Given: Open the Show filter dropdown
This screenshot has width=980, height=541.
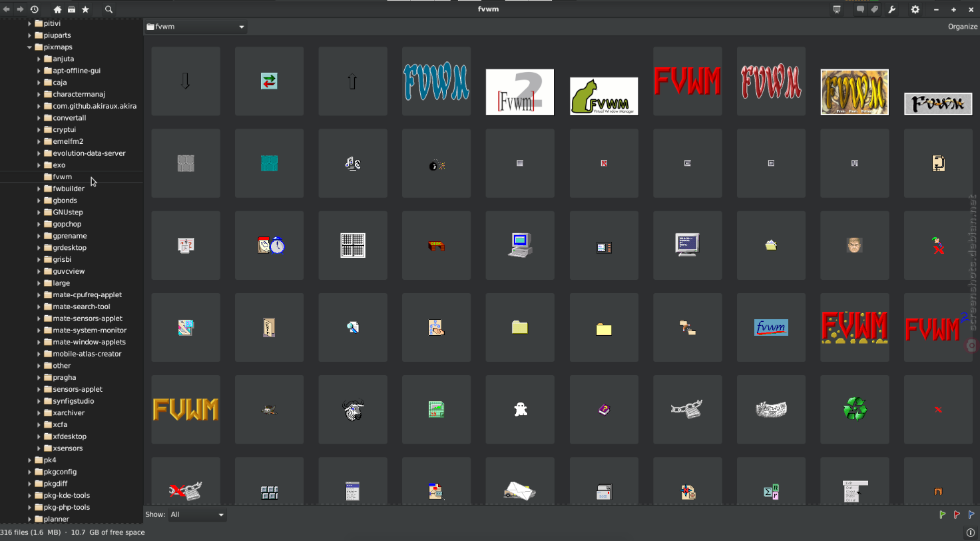Looking at the screenshot, I should click(197, 514).
